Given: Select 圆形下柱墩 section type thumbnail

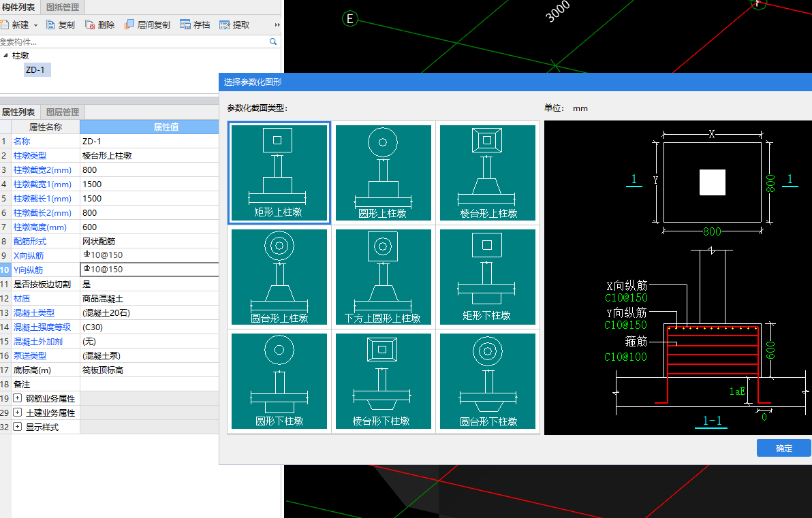Looking at the screenshot, I should (279, 381).
